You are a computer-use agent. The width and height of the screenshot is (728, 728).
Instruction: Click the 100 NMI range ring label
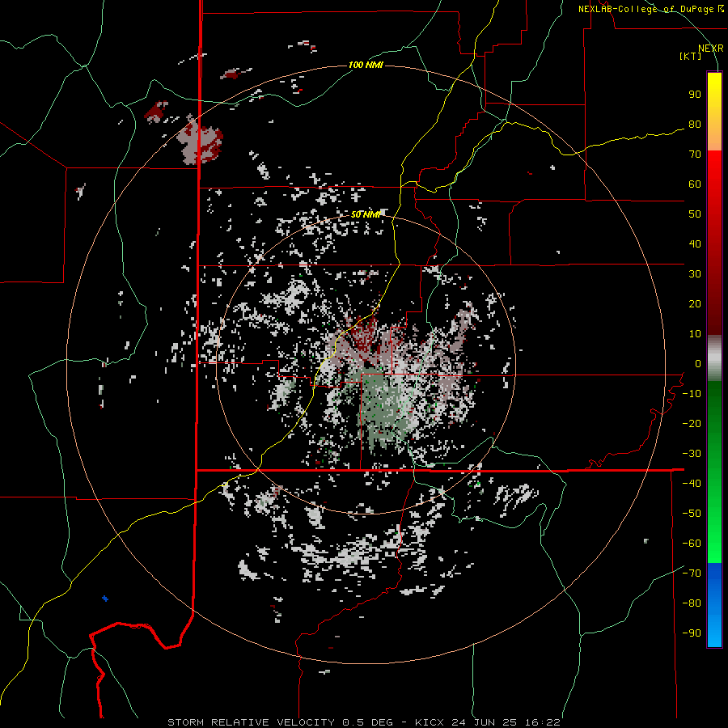point(366,65)
